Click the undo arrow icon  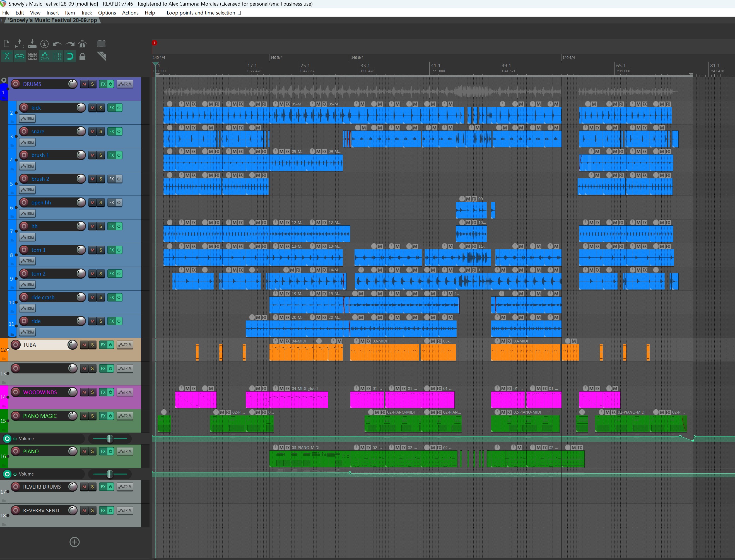57,44
